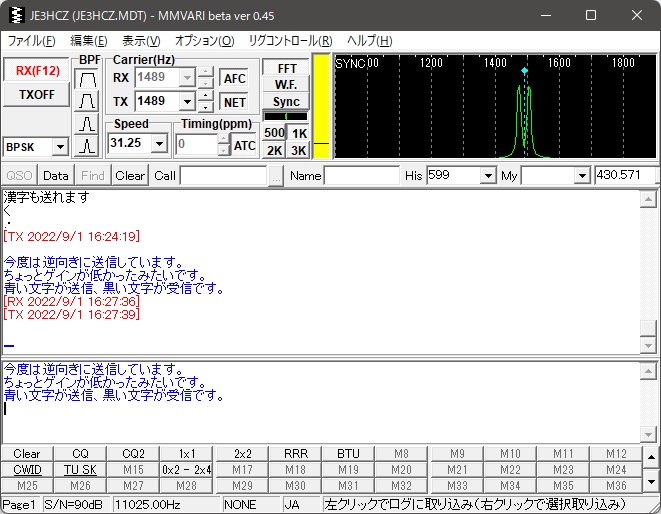Toggle the AFC button
This screenshot has height=514, width=661.
(234, 79)
